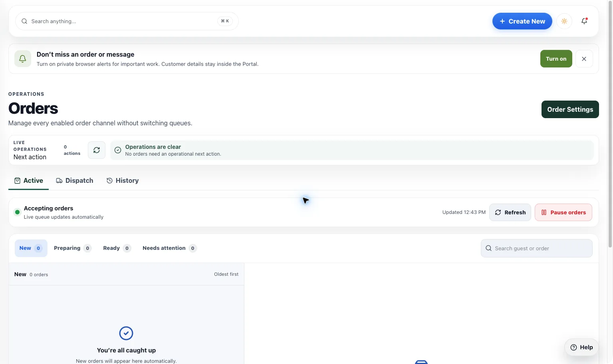Select the Preparing orders filter
The image size is (613, 364).
tap(73, 248)
